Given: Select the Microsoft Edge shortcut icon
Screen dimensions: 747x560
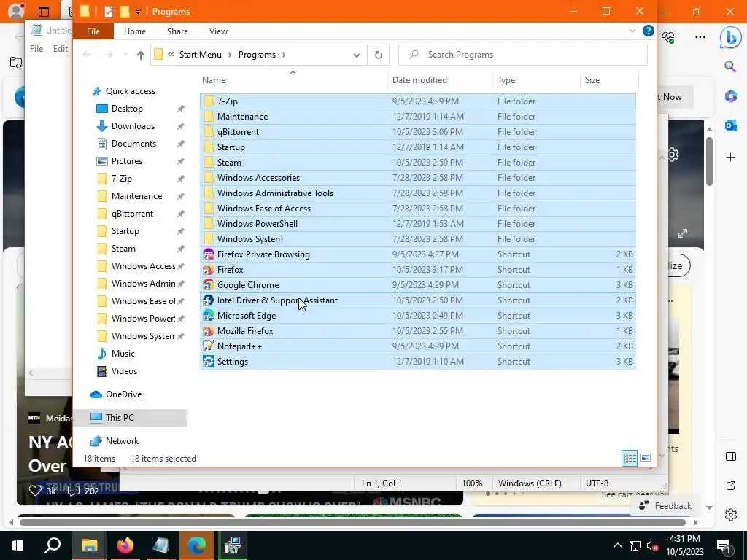Looking at the screenshot, I should pos(208,315).
